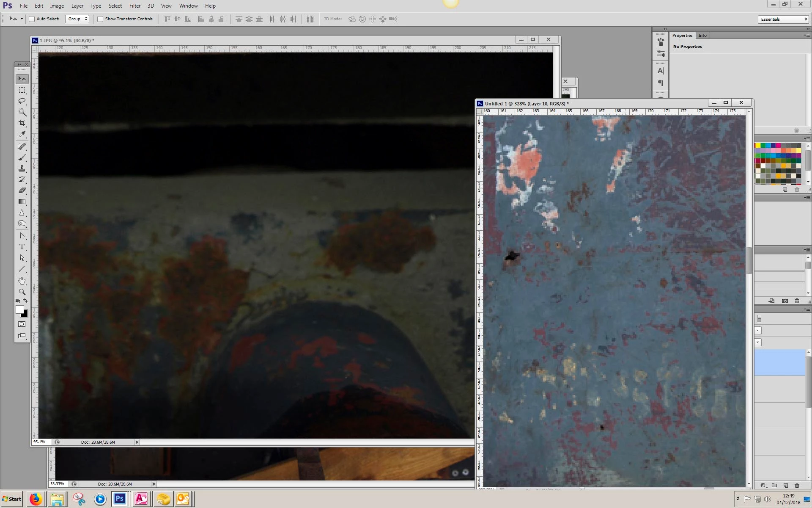Open the Essentials workspace dropdown
This screenshot has width=812, height=508.
(783, 19)
